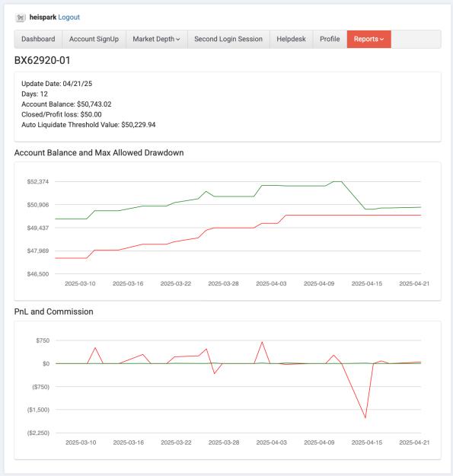Click PnL spike near 2025-04-03
Image resolution: width=453 pixels, height=476 pixels.
pos(262,342)
